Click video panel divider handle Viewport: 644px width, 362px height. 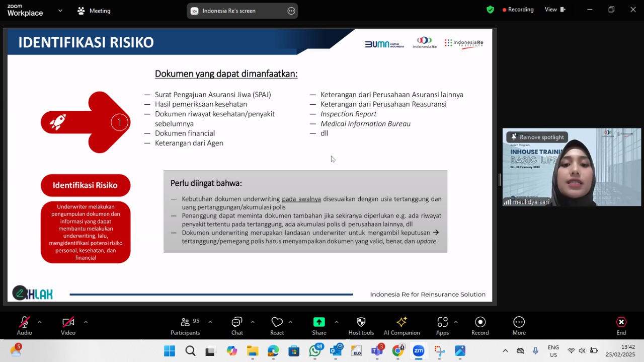coord(500,180)
